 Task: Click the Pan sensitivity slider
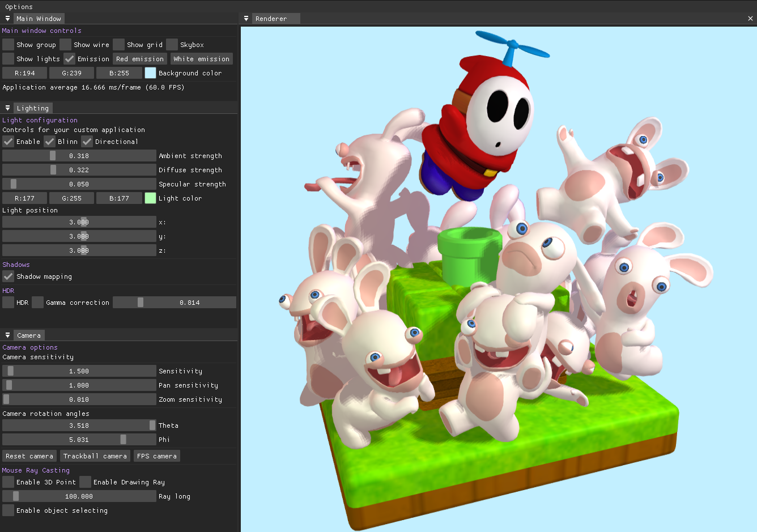(79, 385)
